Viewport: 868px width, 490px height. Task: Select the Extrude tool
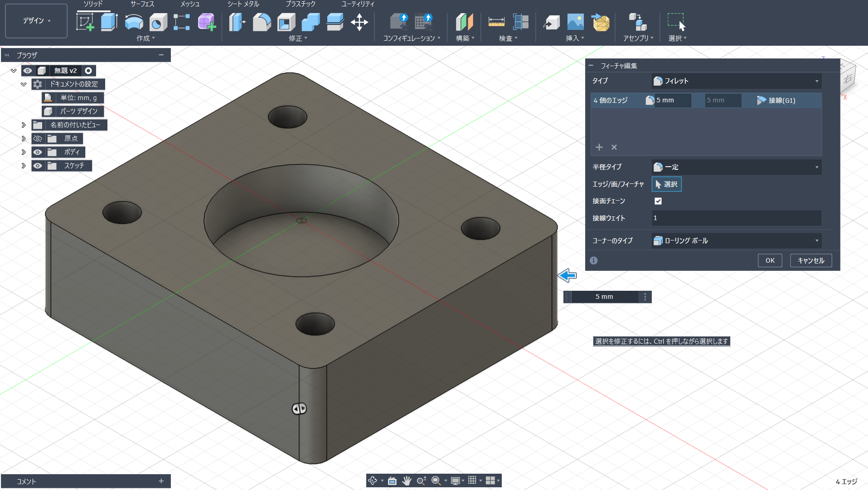coord(109,22)
